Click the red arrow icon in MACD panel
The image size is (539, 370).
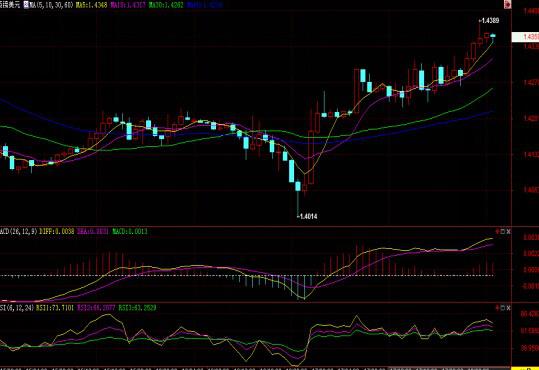click(x=497, y=232)
